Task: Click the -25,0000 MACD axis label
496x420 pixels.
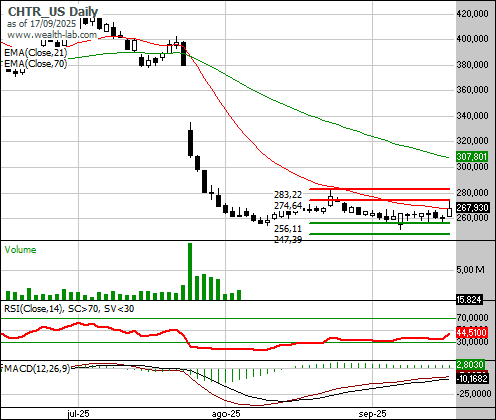Action: coord(474,394)
